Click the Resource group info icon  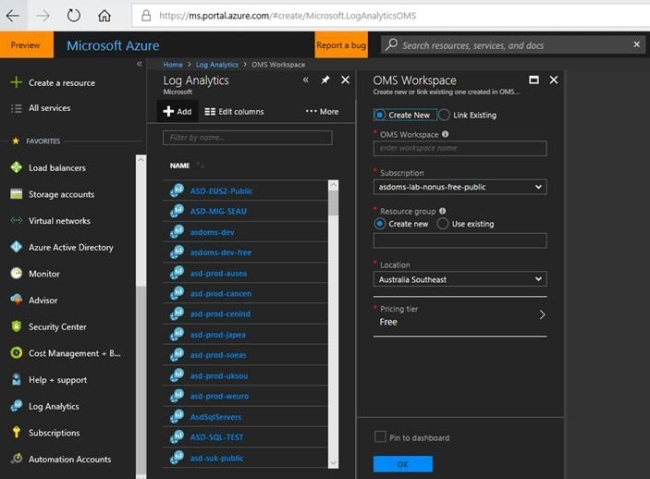(442, 211)
